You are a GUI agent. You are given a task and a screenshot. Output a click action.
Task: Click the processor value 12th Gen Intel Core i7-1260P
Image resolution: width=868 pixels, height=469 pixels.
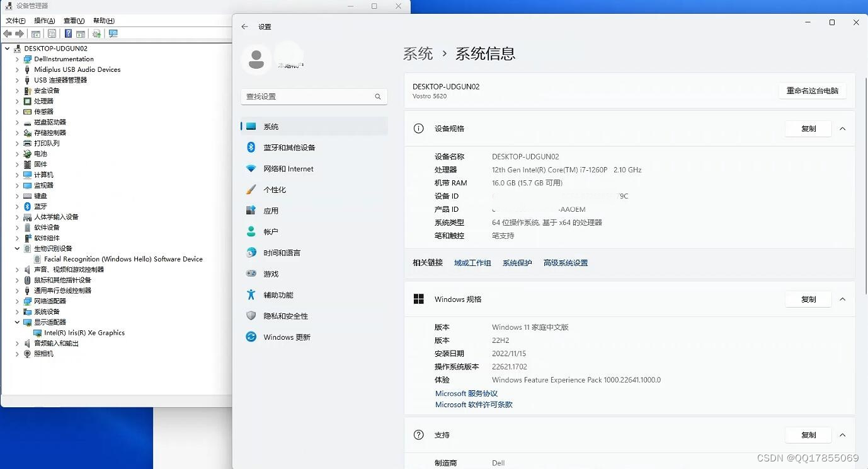click(566, 170)
